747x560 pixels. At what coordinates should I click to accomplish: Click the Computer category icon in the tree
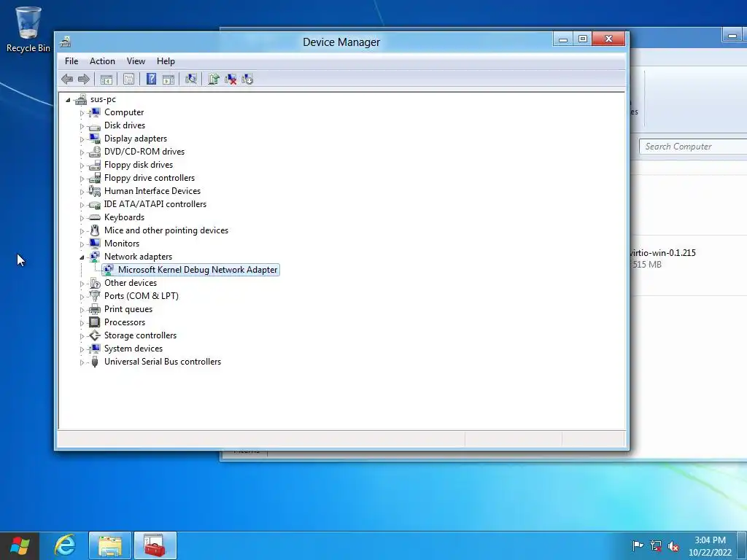[x=95, y=112]
